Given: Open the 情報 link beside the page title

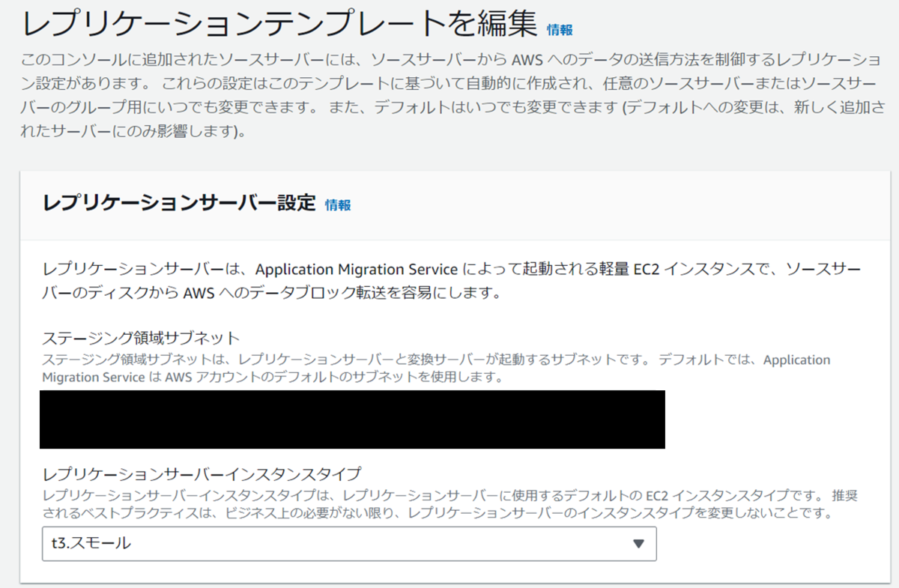Looking at the screenshot, I should (x=560, y=30).
